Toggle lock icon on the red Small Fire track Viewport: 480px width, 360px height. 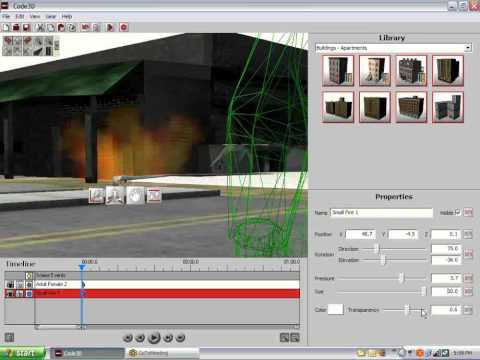(20, 293)
